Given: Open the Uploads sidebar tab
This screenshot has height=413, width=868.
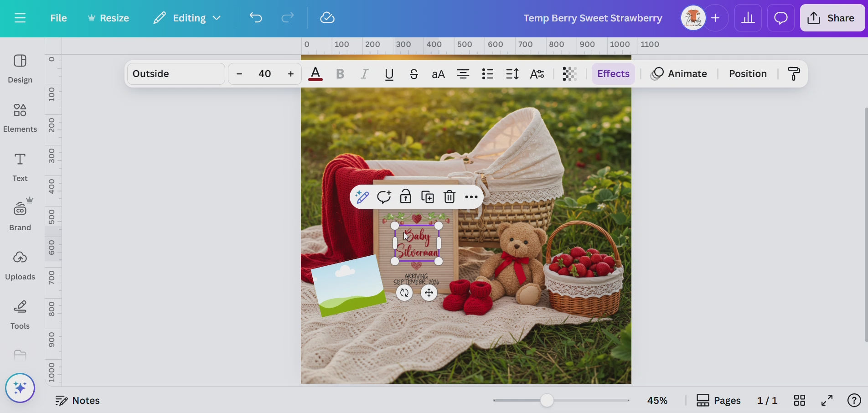Looking at the screenshot, I should (x=20, y=266).
